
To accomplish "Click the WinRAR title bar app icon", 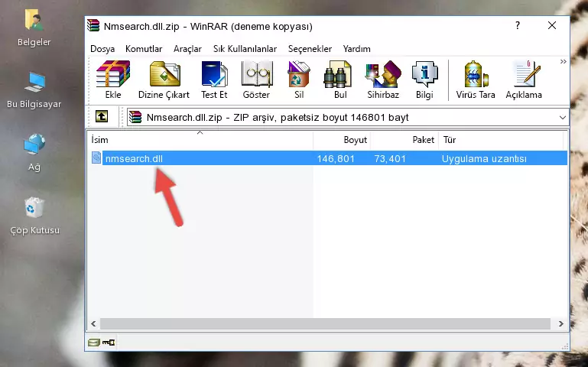I will [93, 25].
